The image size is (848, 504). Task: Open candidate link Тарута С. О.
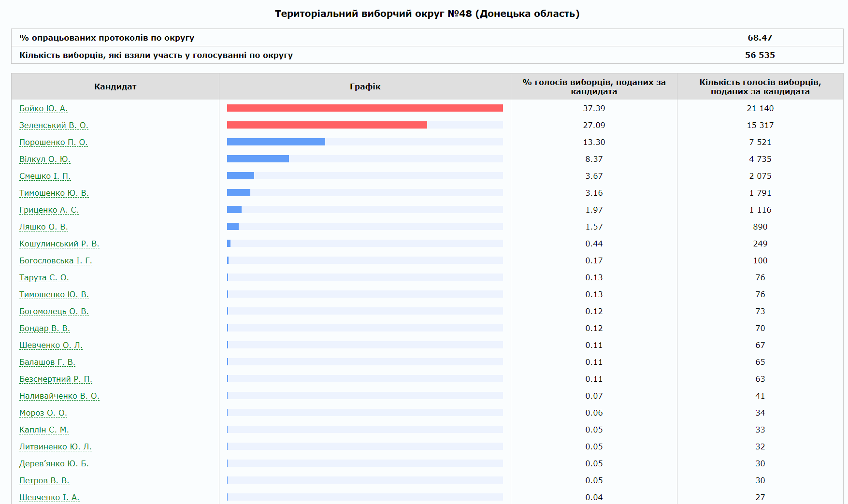44,277
